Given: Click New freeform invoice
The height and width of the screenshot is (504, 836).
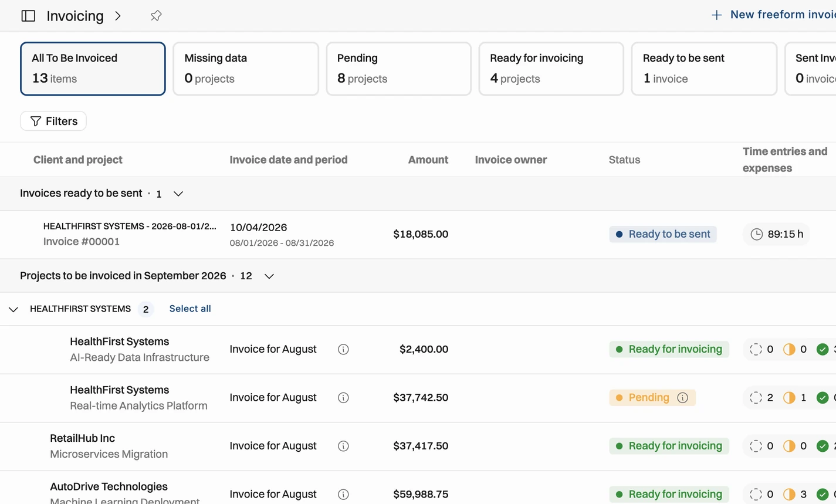Looking at the screenshot, I should pos(773,15).
